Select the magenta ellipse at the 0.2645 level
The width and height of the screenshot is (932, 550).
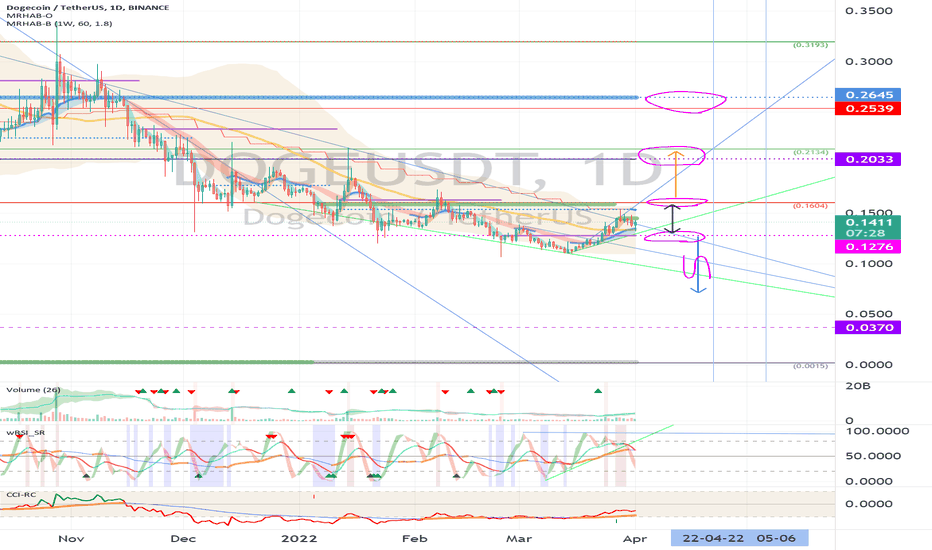tap(685, 102)
